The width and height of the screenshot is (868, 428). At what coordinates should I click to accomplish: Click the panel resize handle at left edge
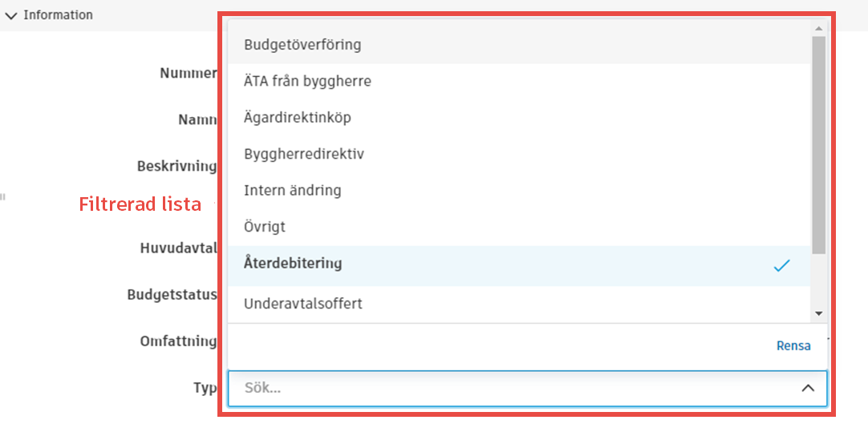click(2, 196)
